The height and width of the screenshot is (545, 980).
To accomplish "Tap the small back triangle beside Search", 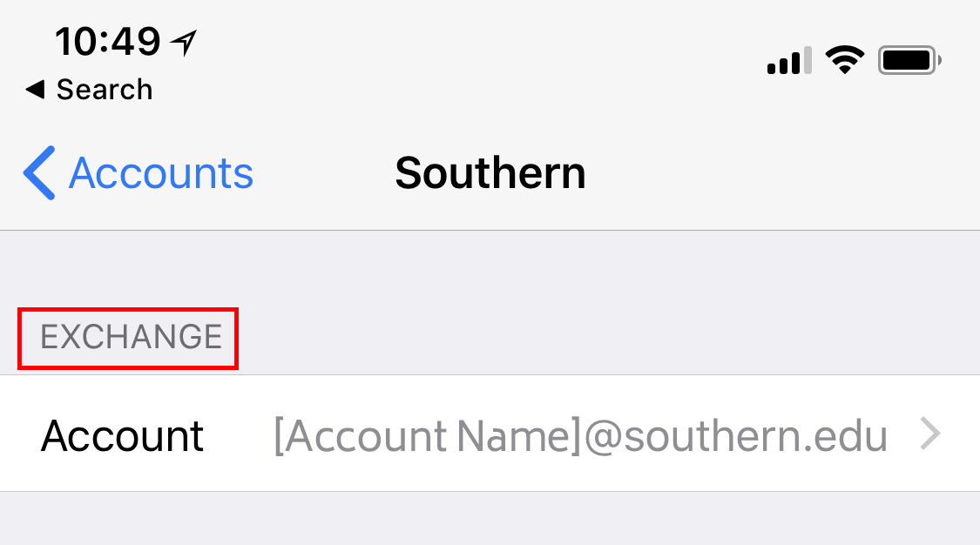I will tap(35, 90).
